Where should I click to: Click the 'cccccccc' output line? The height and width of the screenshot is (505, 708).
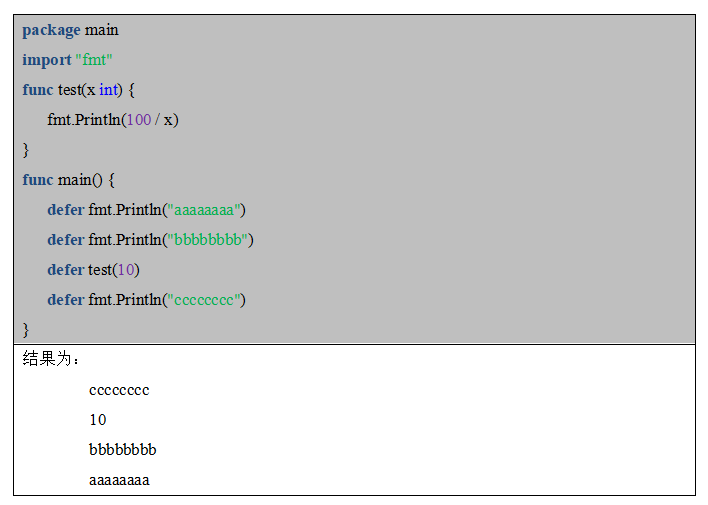coord(119,390)
